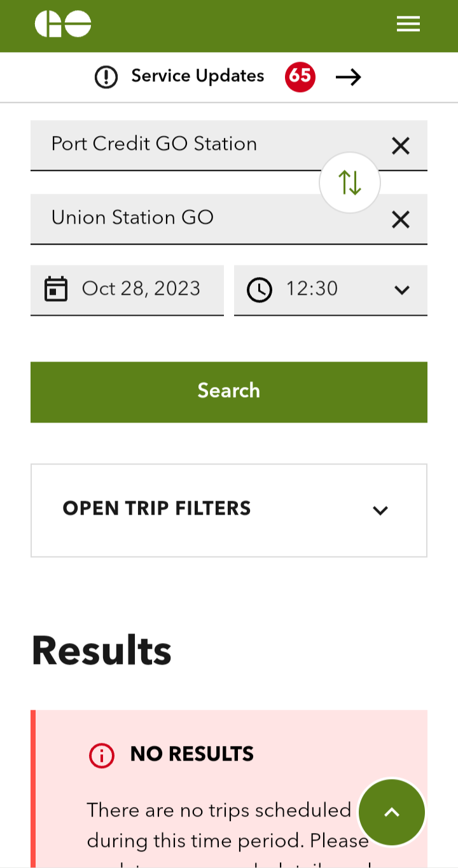The height and width of the screenshot is (868, 458).
Task: Follow the Service Updates arrow
Action: point(348,78)
